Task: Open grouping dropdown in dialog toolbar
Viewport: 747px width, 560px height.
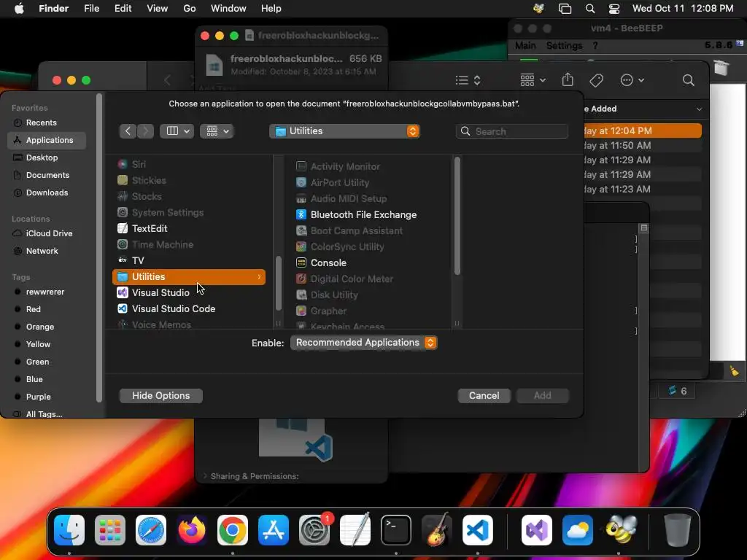Action: coord(217,131)
